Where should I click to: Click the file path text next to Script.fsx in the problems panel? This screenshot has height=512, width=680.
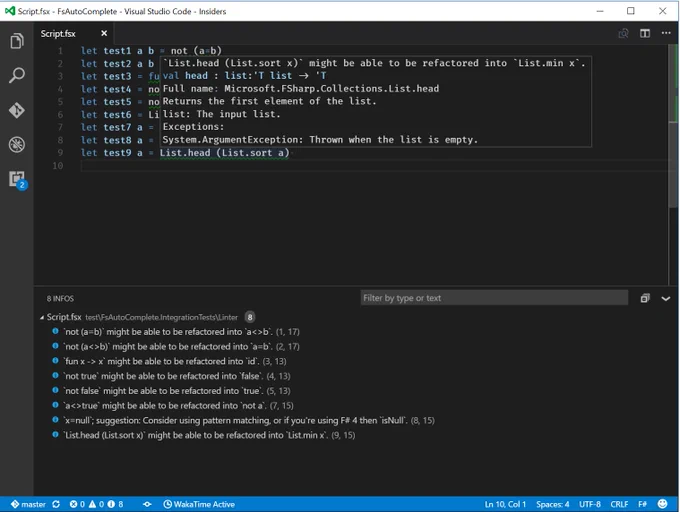click(161, 317)
